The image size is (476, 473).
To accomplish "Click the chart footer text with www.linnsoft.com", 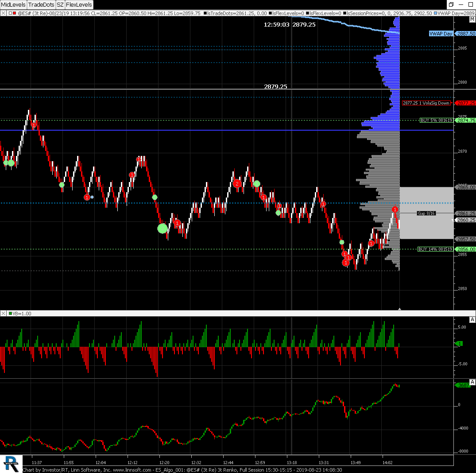I will point(182,469).
